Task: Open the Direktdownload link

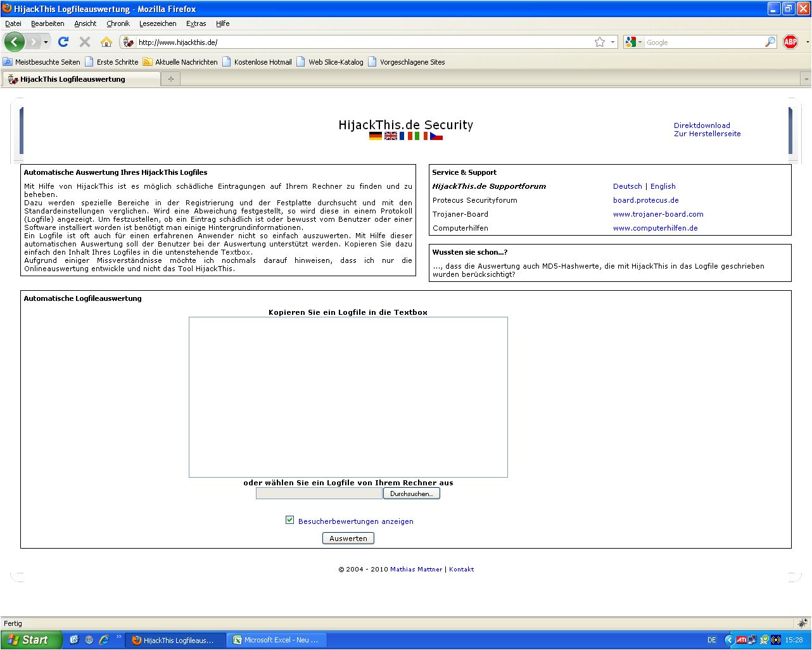Action: coord(702,125)
